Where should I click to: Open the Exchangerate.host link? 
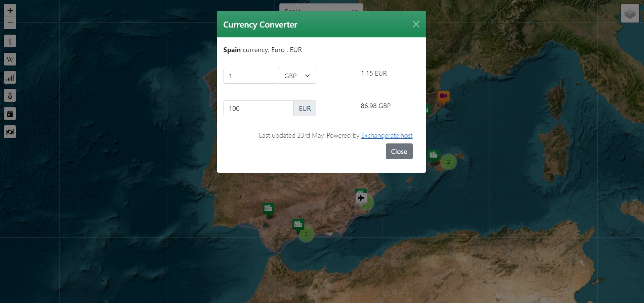(387, 135)
